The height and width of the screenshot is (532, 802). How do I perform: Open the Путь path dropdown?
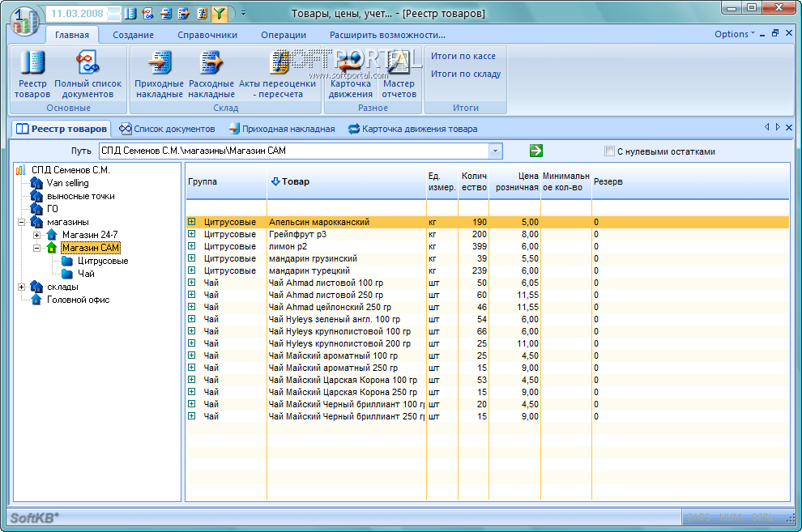click(x=495, y=151)
